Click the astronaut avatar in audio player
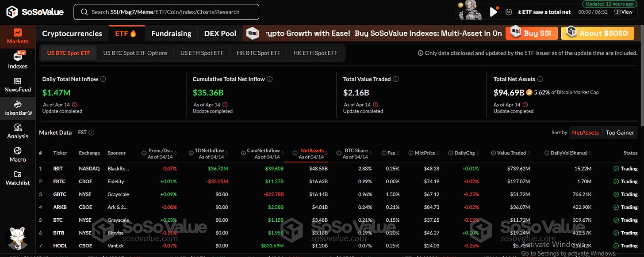 pos(470,11)
